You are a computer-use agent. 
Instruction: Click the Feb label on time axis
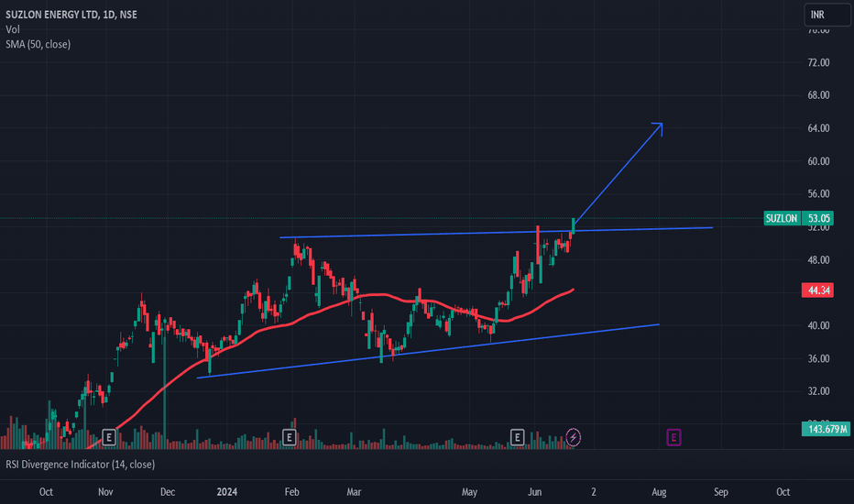coord(292,492)
